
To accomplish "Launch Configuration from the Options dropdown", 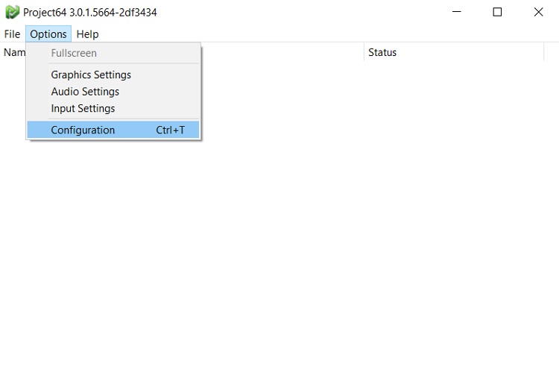I will (83, 130).
